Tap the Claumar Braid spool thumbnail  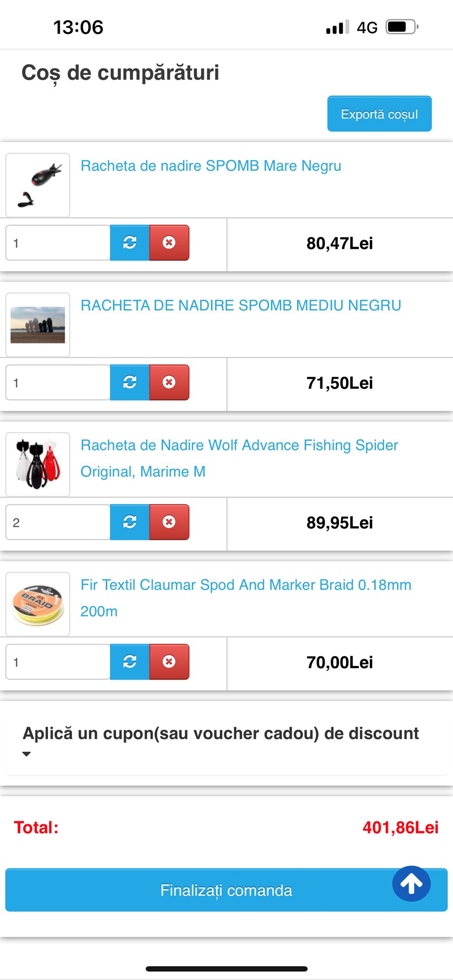click(38, 604)
